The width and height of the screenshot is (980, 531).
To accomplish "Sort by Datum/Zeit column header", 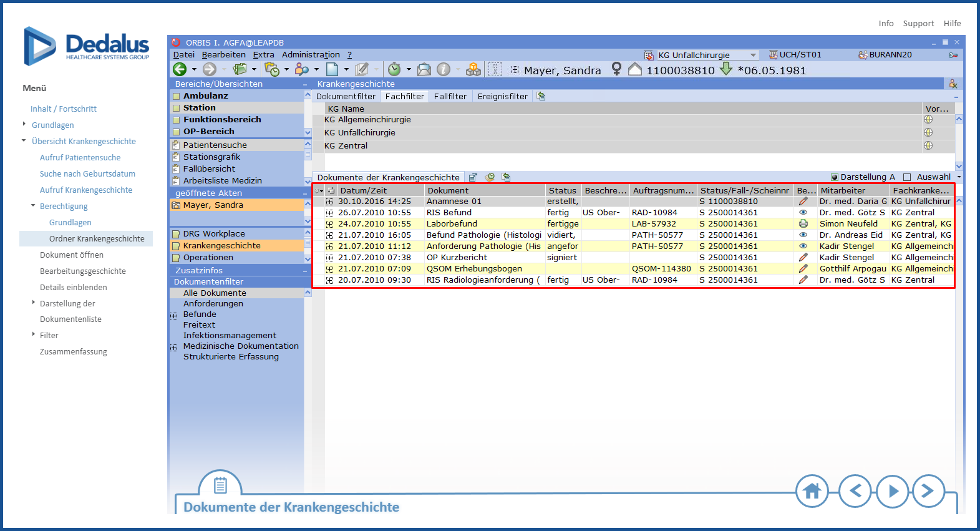I will point(363,190).
